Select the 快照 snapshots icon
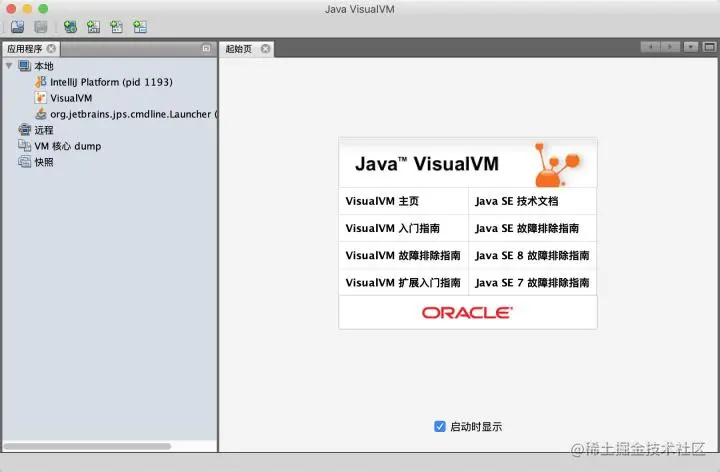 point(24,162)
